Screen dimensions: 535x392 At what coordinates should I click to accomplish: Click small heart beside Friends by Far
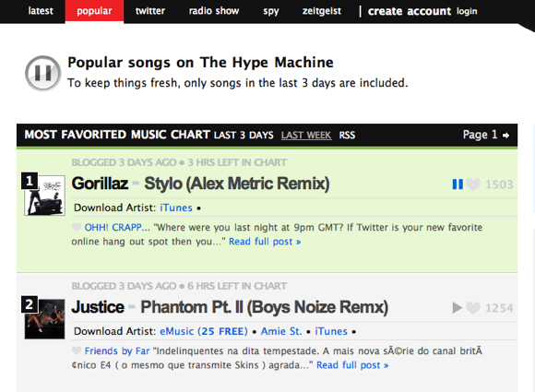tap(77, 350)
